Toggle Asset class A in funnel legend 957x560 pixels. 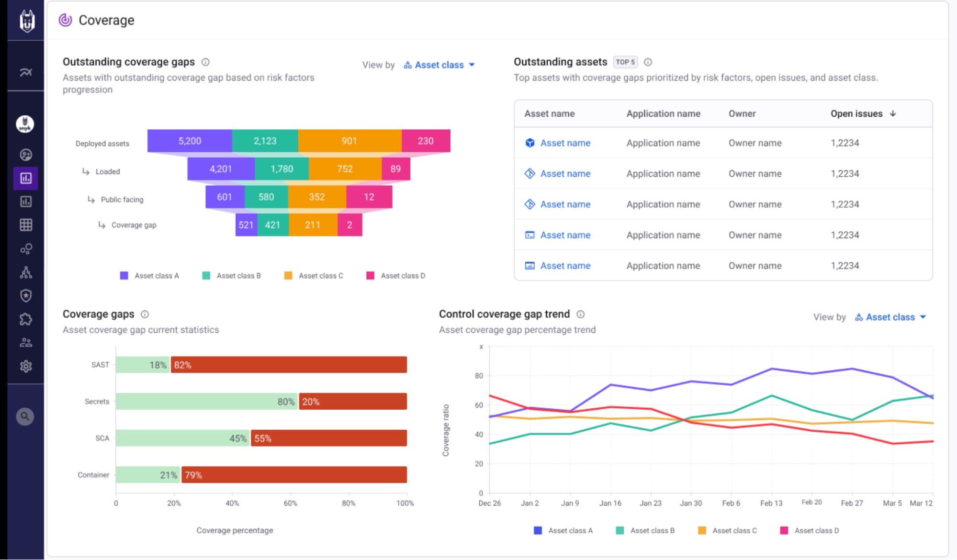click(149, 276)
